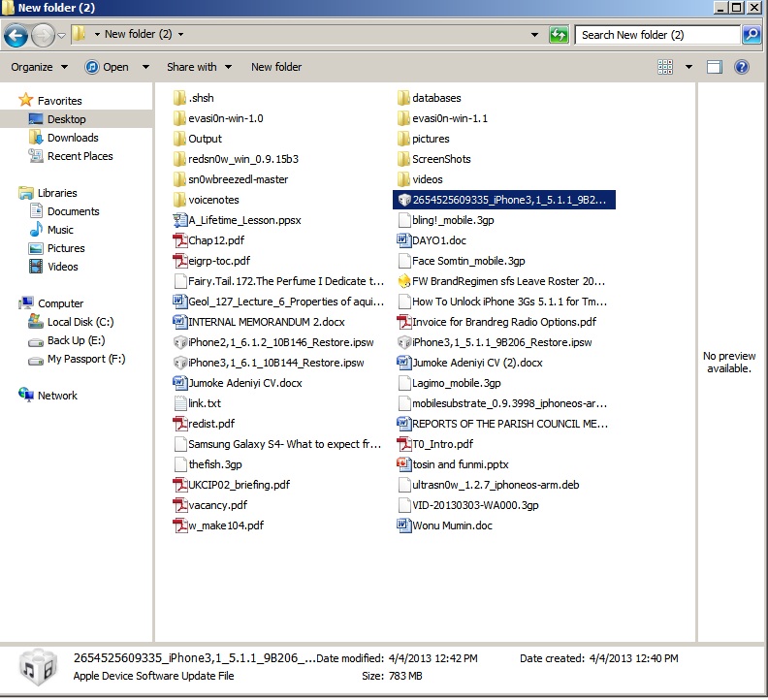The height and width of the screenshot is (700, 768).
Task: Click the Back navigation arrow button
Action: (16, 35)
